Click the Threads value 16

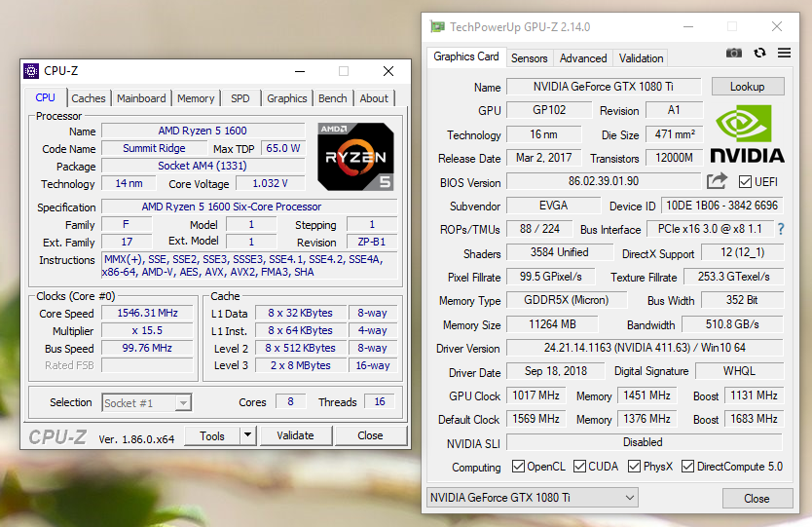pyautogui.click(x=380, y=401)
